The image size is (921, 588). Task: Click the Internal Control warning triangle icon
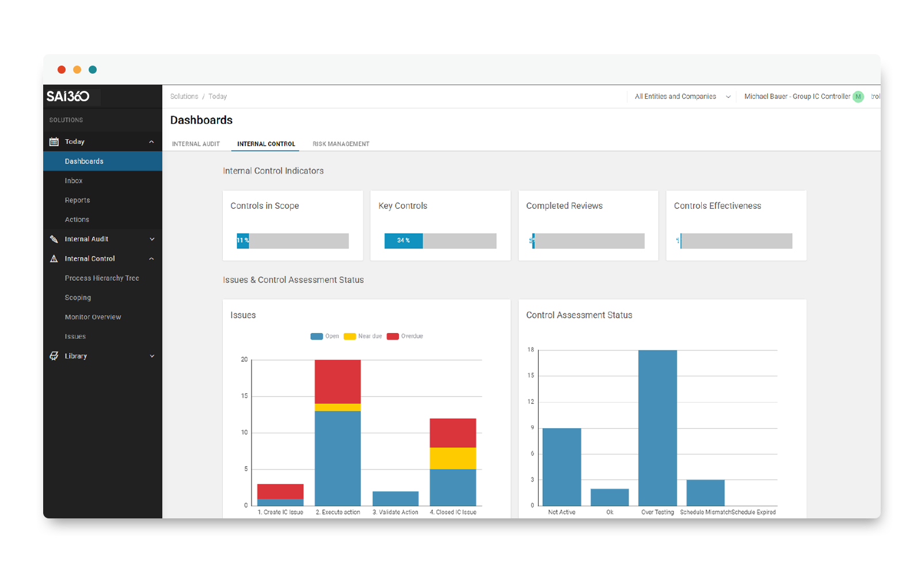(54, 259)
